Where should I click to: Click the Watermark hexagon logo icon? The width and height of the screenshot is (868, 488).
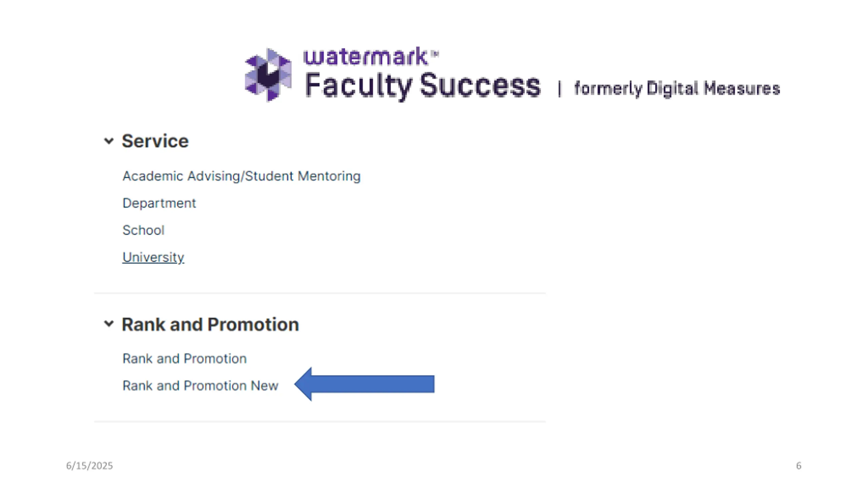(268, 75)
